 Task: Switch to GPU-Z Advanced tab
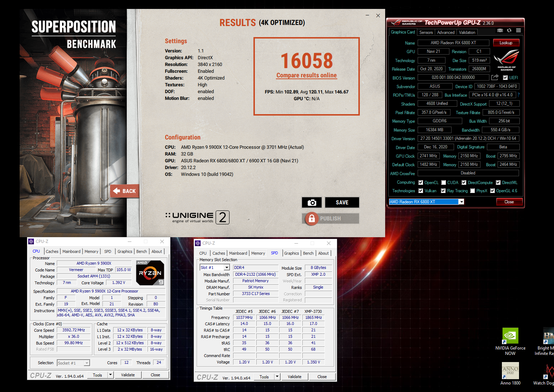(446, 32)
